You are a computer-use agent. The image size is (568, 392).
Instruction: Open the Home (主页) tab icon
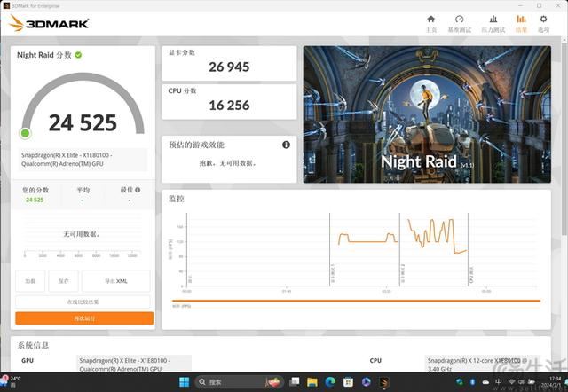(x=431, y=22)
